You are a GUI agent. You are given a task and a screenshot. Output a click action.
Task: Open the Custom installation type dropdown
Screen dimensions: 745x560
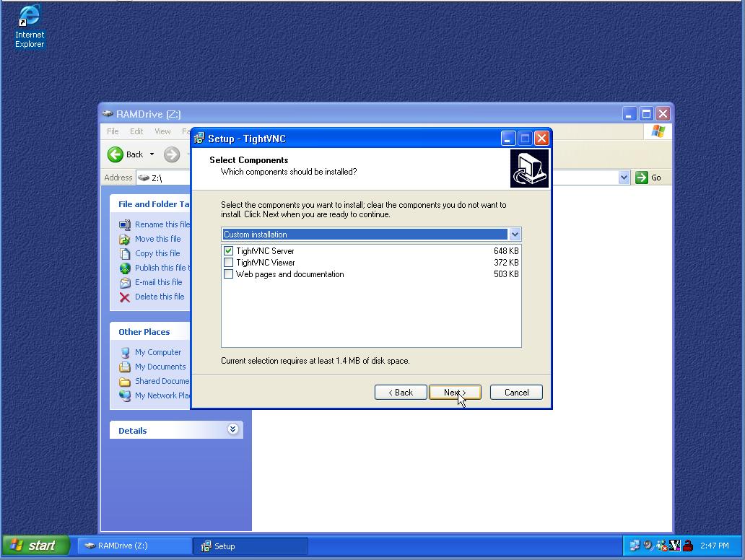515,234
